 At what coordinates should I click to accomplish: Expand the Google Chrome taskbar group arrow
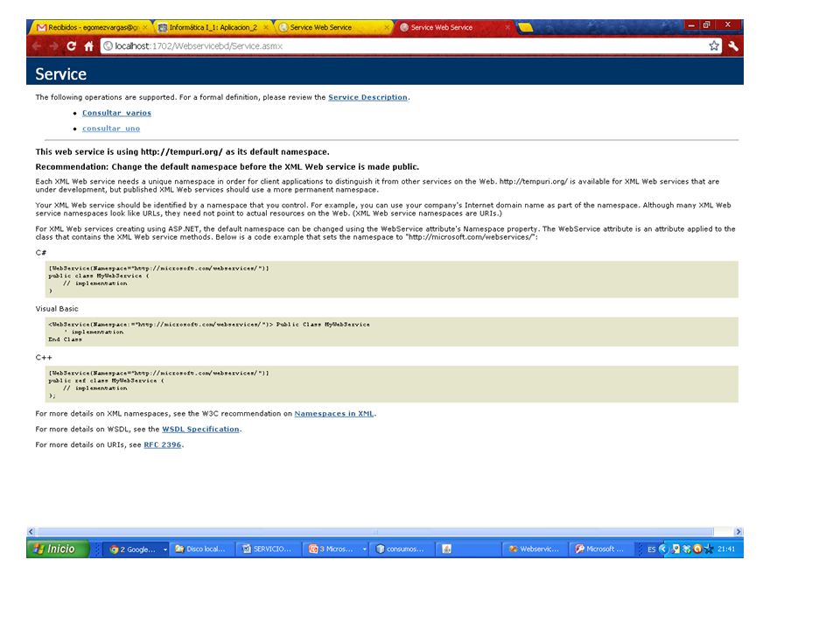165,549
